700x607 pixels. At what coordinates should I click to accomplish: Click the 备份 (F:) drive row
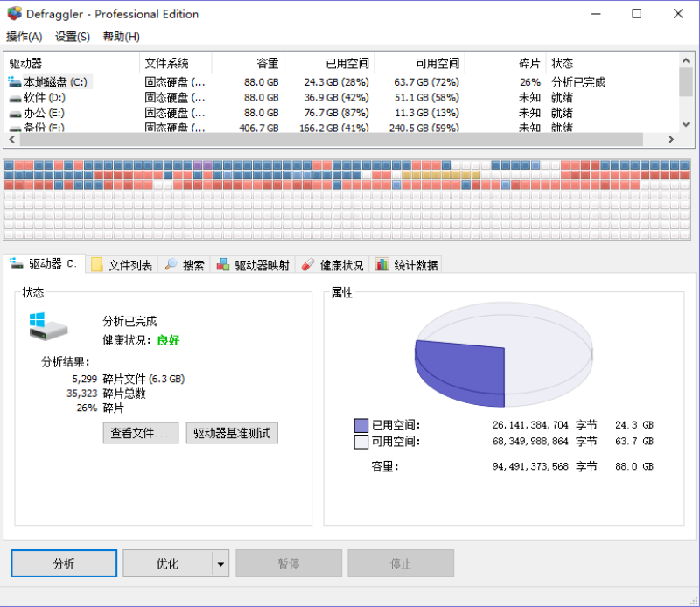click(341, 128)
